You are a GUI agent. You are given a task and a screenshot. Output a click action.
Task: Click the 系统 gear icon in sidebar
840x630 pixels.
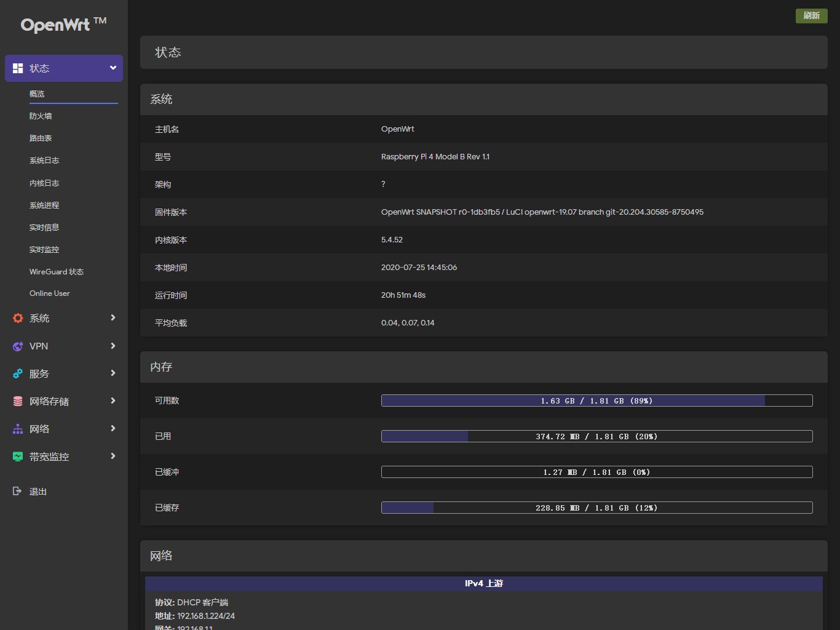(18, 318)
